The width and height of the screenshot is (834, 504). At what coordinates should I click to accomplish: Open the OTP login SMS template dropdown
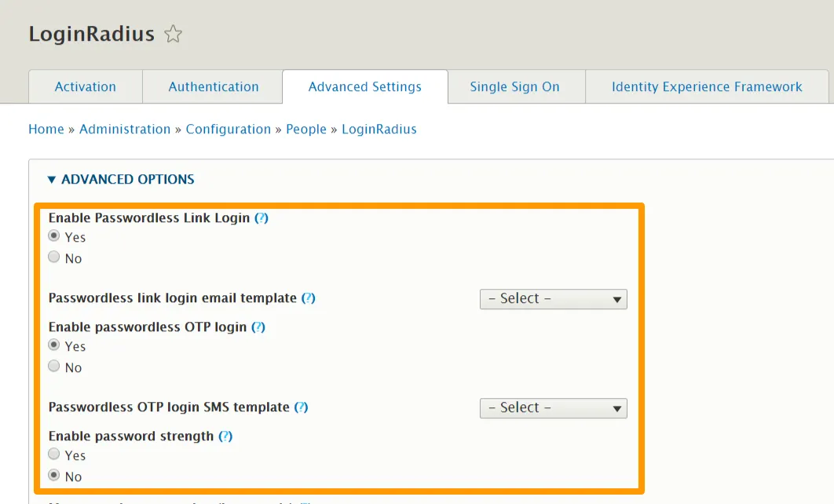click(553, 407)
